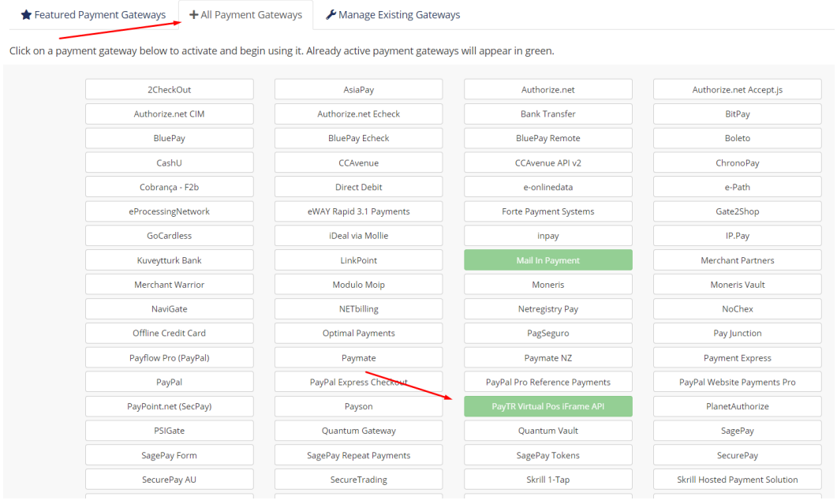Enable the Direct Debit gateway
Screen dimensions: 837x504
[x=358, y=188]
